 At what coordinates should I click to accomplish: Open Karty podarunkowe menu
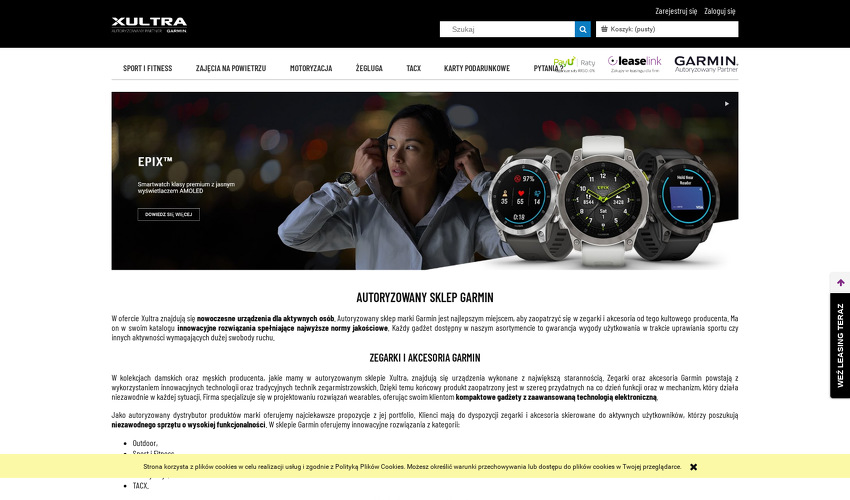(477, 68)
